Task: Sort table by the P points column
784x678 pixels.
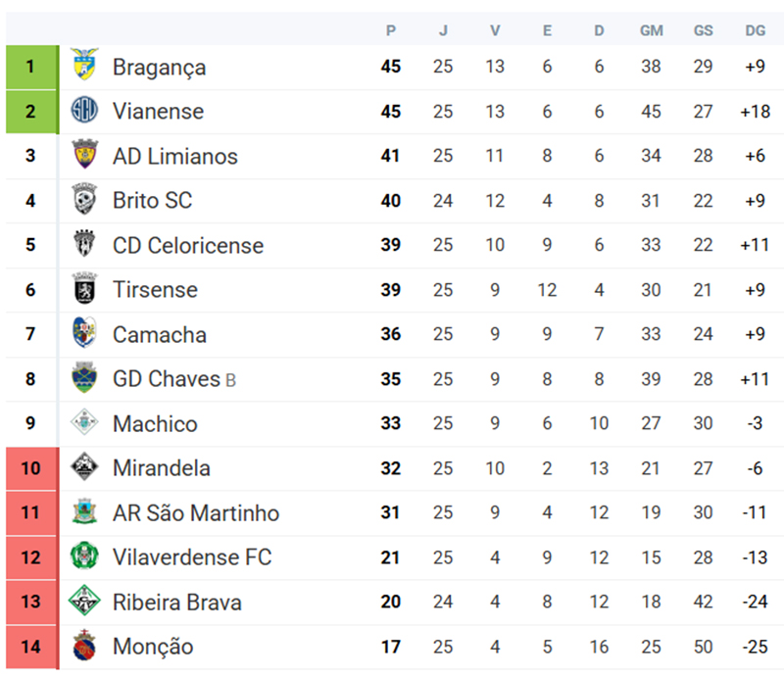Action: click(x=391, y=30)
